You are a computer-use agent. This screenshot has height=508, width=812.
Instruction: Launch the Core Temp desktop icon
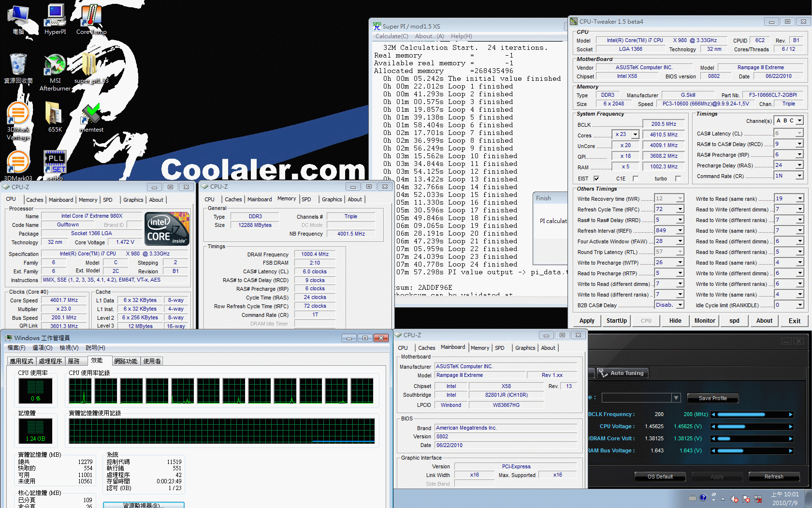[x=91, y=19]
